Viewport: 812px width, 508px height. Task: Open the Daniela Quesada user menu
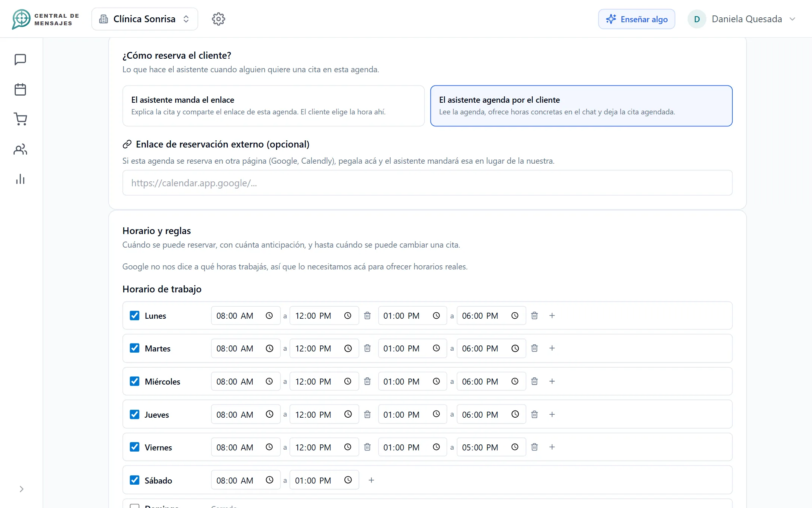[742, 19]
